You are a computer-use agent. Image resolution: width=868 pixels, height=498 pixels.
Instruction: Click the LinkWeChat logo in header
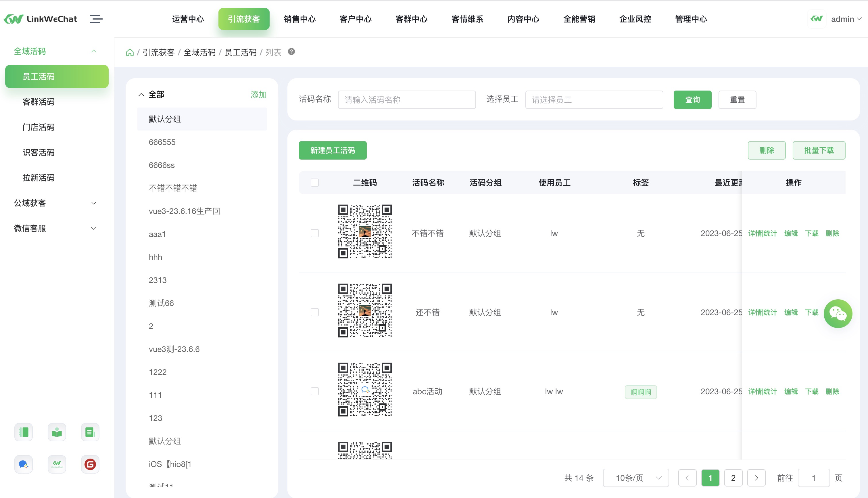click(40, 19)
